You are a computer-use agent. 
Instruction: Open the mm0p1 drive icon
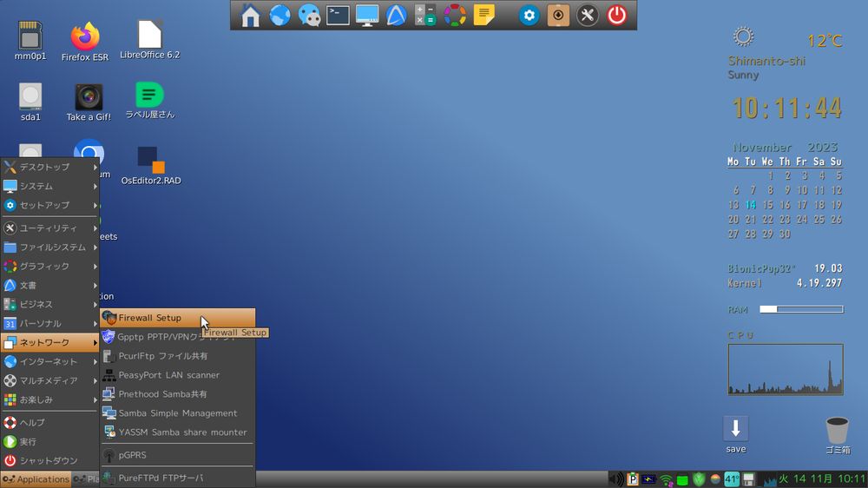click(x=30, y=41)
